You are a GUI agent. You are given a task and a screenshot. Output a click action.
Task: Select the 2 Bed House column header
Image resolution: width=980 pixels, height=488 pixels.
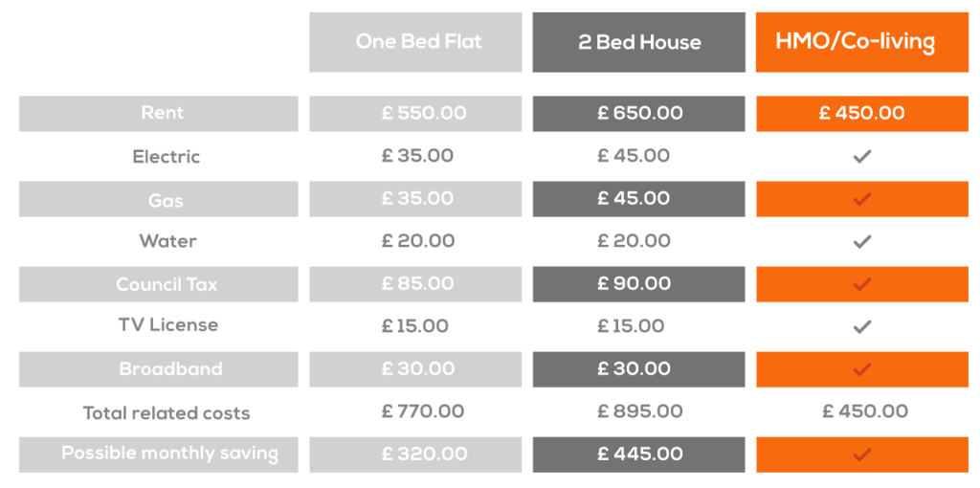click(x=638, y=42)
